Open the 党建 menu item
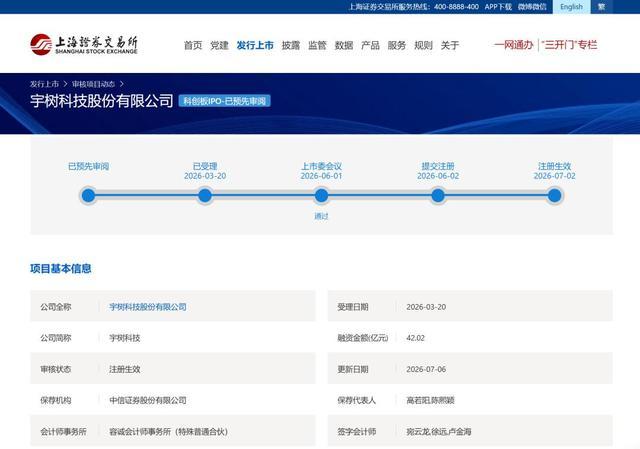Image resolution: width=640 pixels, height=449 pixels. [219, 45]
